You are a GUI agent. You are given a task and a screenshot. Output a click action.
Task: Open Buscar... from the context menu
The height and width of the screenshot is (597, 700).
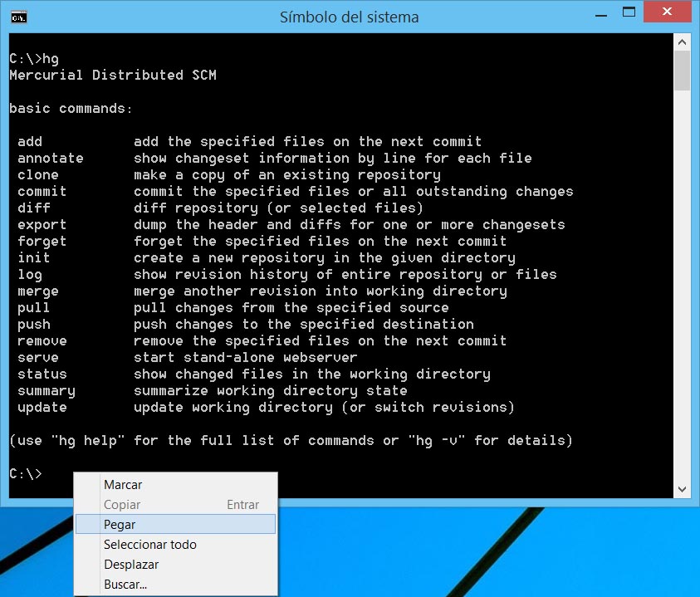(x=125, y=585)
